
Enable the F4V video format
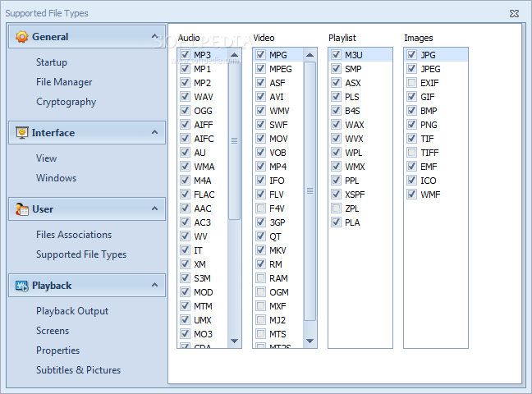click(x=260, y=208)
